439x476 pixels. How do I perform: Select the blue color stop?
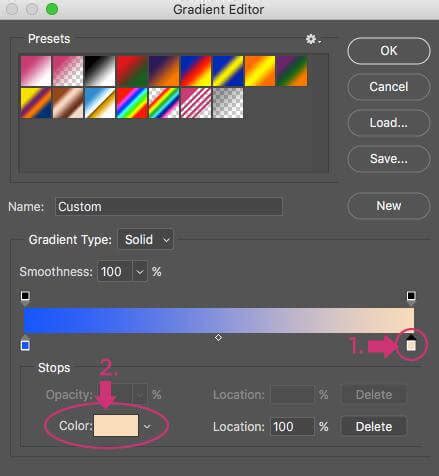25,344
